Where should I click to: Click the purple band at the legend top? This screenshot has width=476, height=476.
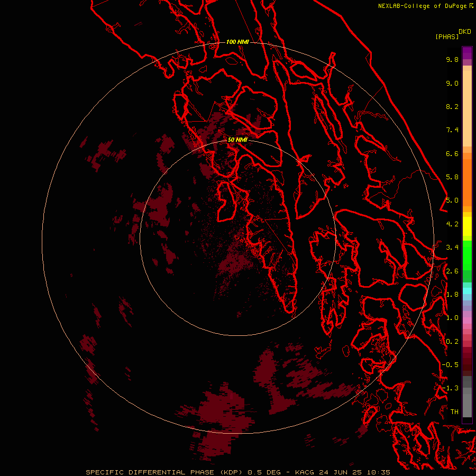coord(467,53)
